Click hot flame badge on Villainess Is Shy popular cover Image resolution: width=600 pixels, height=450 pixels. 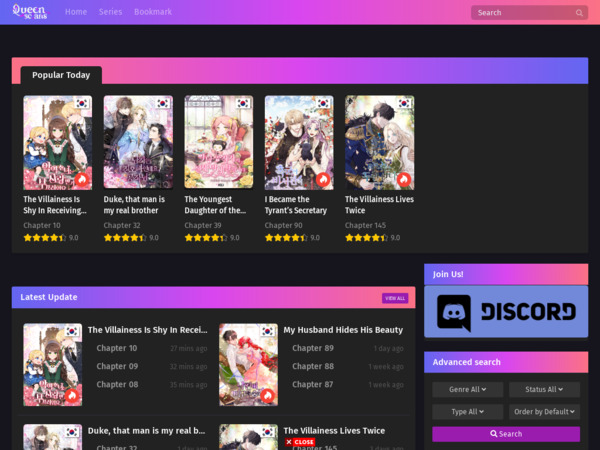[x=82, y=179]
